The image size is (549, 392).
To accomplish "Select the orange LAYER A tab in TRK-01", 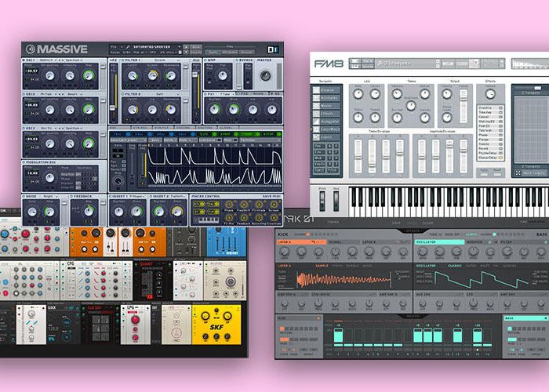I will [301, 241].
